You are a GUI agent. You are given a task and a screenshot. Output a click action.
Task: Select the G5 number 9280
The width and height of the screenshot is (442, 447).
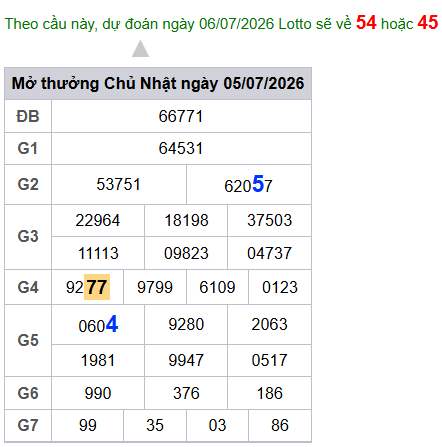186,324
